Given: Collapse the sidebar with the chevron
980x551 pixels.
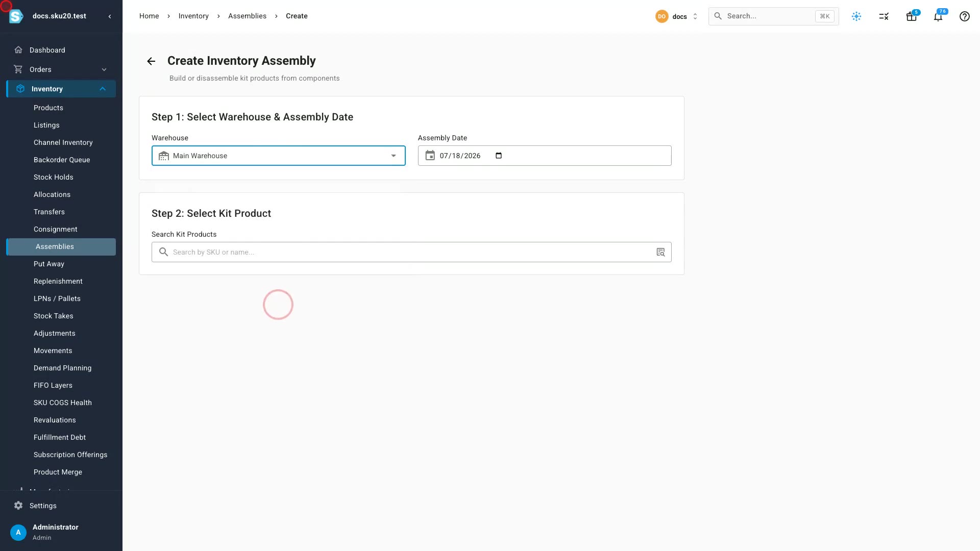Looking at the screenshot, I should click(x=110, y=16).
